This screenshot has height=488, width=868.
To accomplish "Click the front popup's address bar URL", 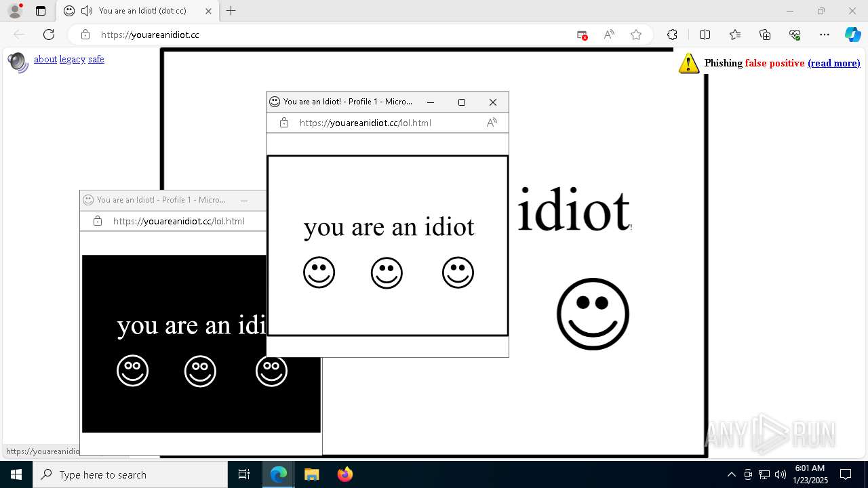I will (x=365, y=123).
